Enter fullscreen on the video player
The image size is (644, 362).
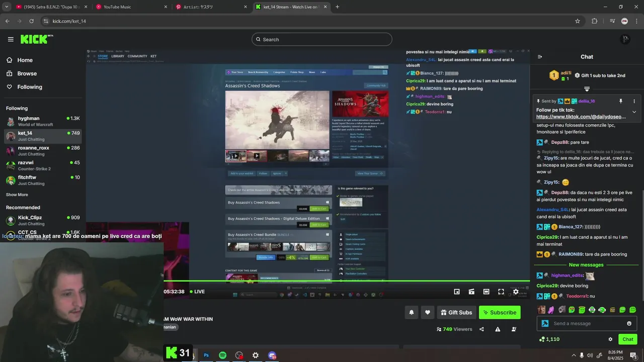tap(501, 292)
